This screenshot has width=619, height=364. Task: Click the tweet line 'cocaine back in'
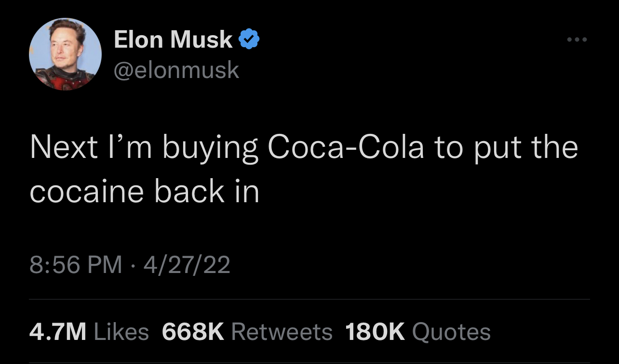(x=144, y=192)
